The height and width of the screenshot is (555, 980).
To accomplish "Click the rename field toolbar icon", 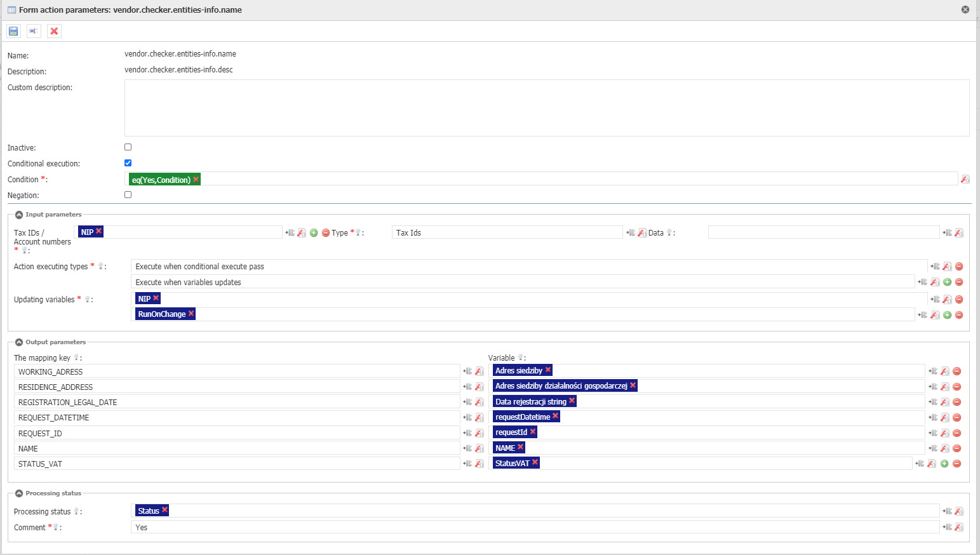I will click(34, 31).
